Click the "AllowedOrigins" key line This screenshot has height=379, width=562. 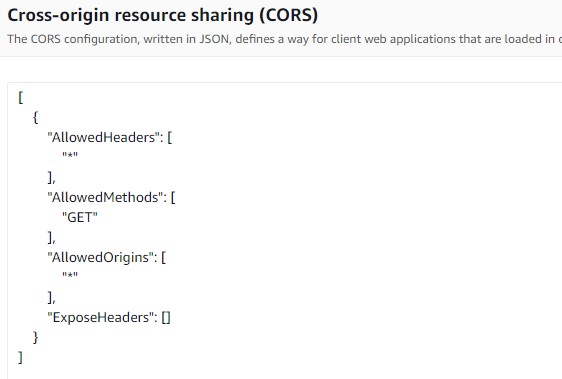107,257
